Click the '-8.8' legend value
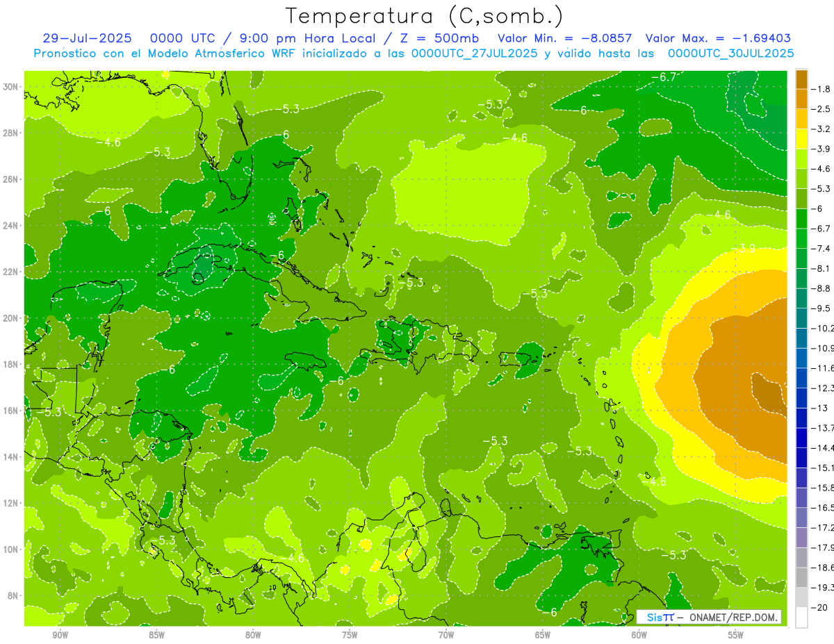This screenshot has height=644, width=834. tap(821, 288)
